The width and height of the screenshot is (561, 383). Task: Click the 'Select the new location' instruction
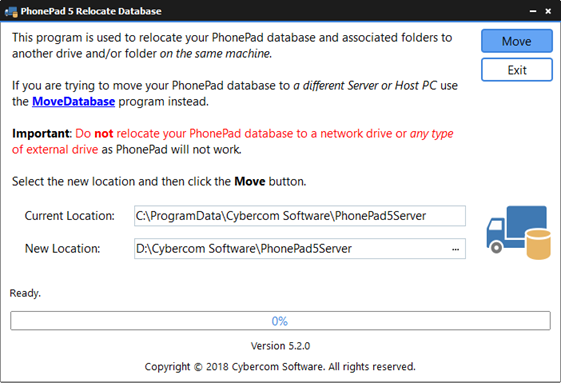tap(159, 181)
